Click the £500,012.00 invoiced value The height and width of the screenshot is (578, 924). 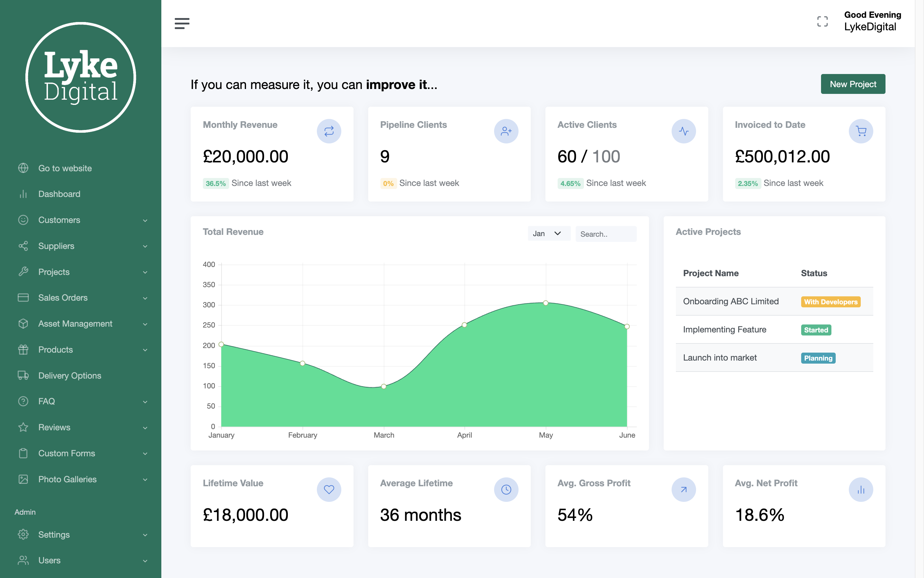[782, 156]
